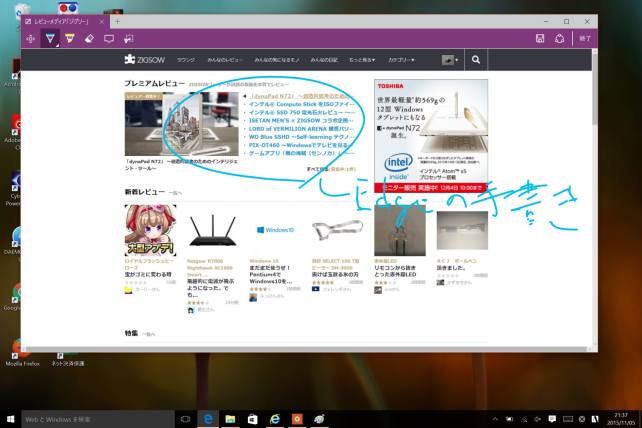This screenshot has height=428, width=642.
Task: Open the paint palette app on taskbar
Action: point(319,419)
